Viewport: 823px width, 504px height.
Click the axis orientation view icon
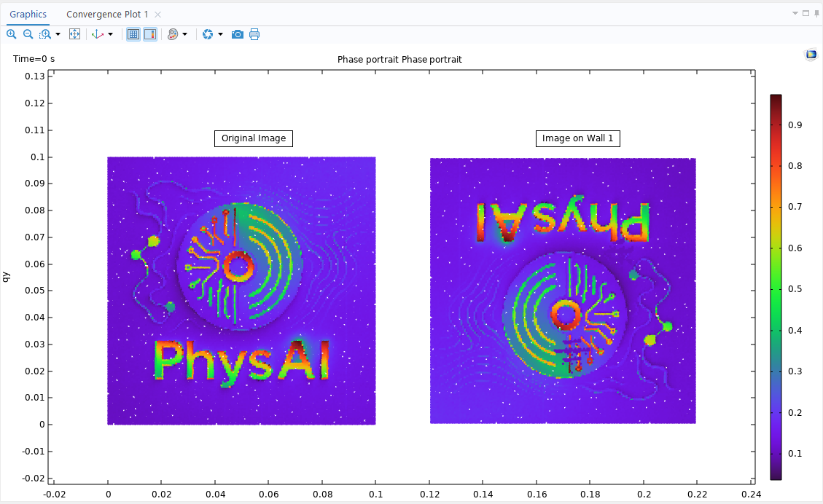pyautogui.click(x=98, y=34)
